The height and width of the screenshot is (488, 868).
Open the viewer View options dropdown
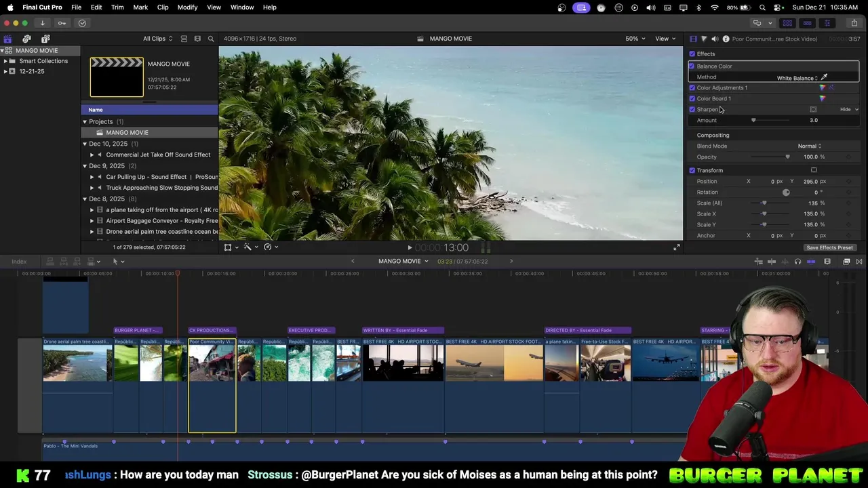(x=665, y=39)
